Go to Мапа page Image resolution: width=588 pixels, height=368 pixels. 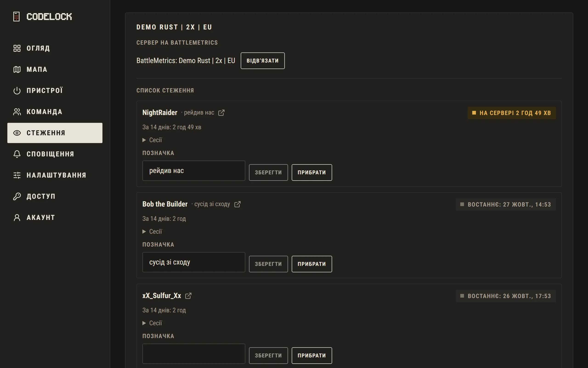[55, 69]
